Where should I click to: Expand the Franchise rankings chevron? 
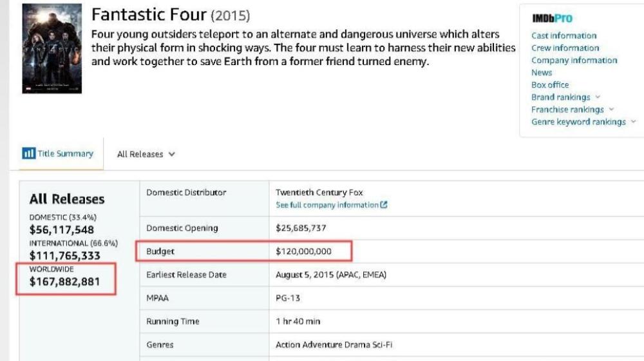pos(611,110)
